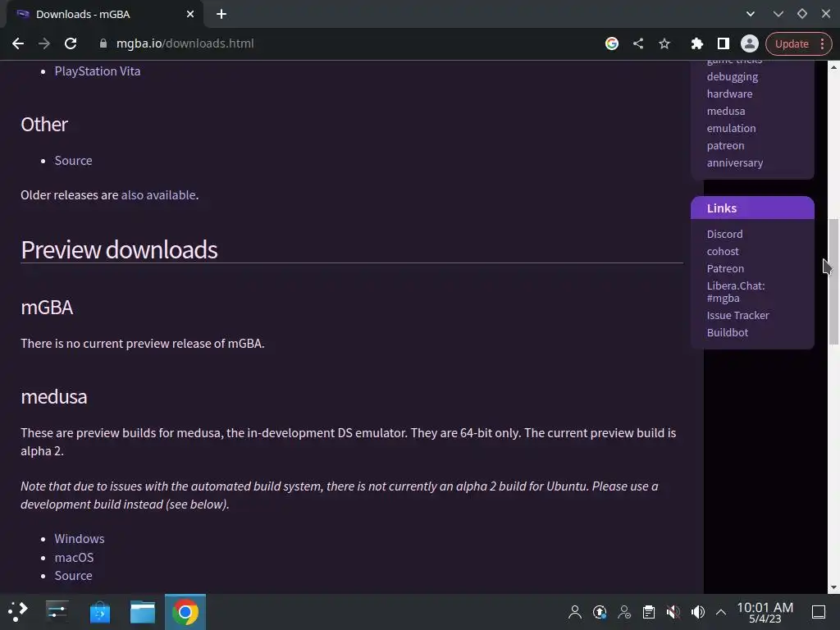This screenshot has height=630, width=840.
Task: Download medusa macOS preview build
Action: click(74, 558)
